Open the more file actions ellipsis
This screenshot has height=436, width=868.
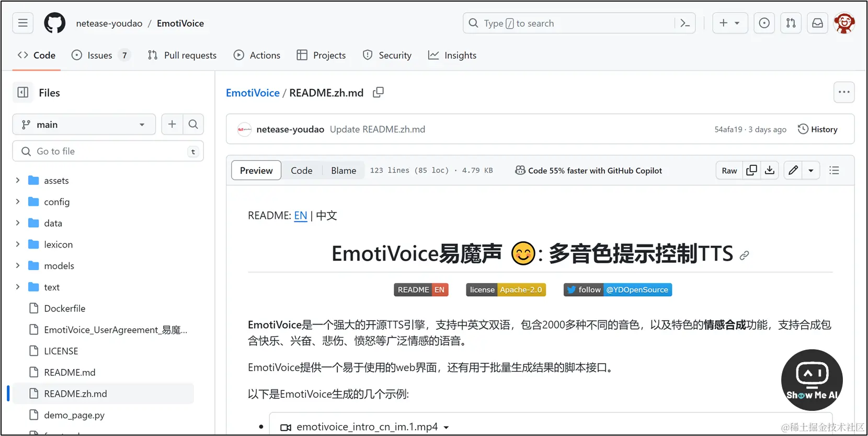click(x=844, y=92)
